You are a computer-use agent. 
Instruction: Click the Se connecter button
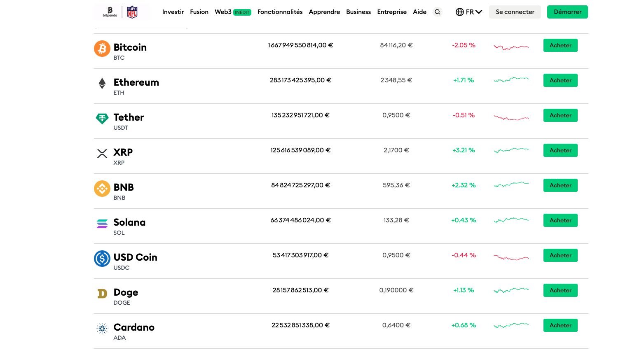[x=515, y=12]
